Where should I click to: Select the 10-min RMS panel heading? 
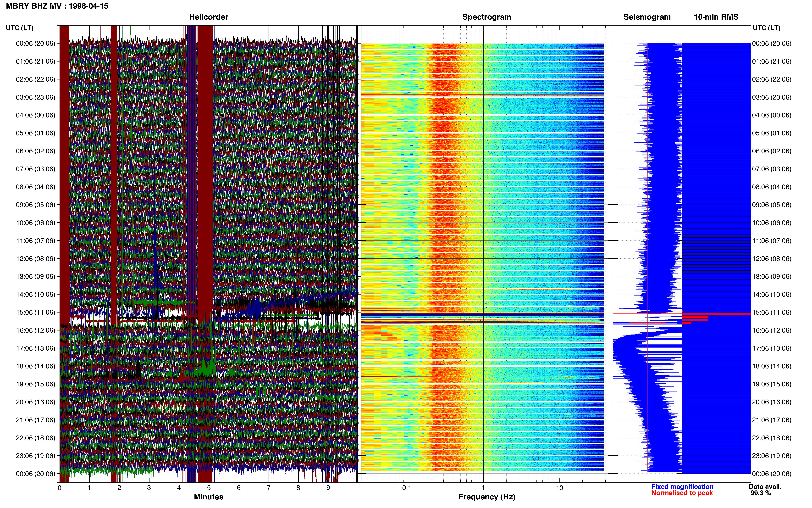(x=716, y=17)
